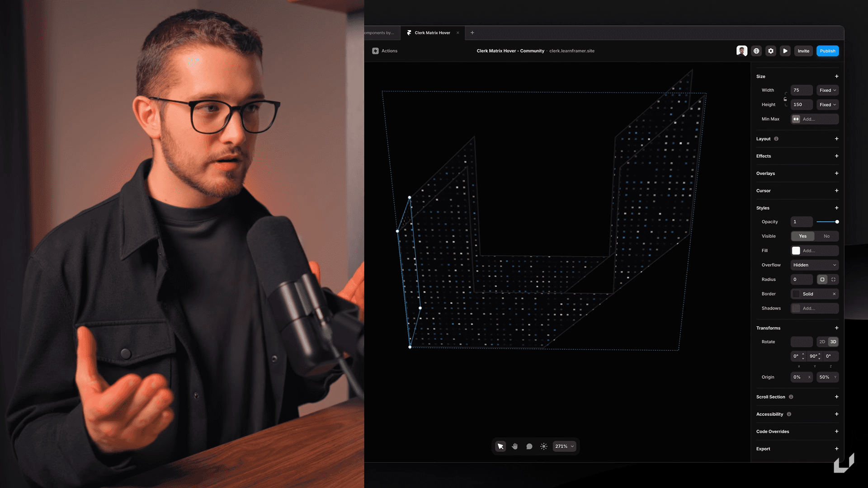Remove the Solid border with X
868x488 pixels.
tap(834, 294)
